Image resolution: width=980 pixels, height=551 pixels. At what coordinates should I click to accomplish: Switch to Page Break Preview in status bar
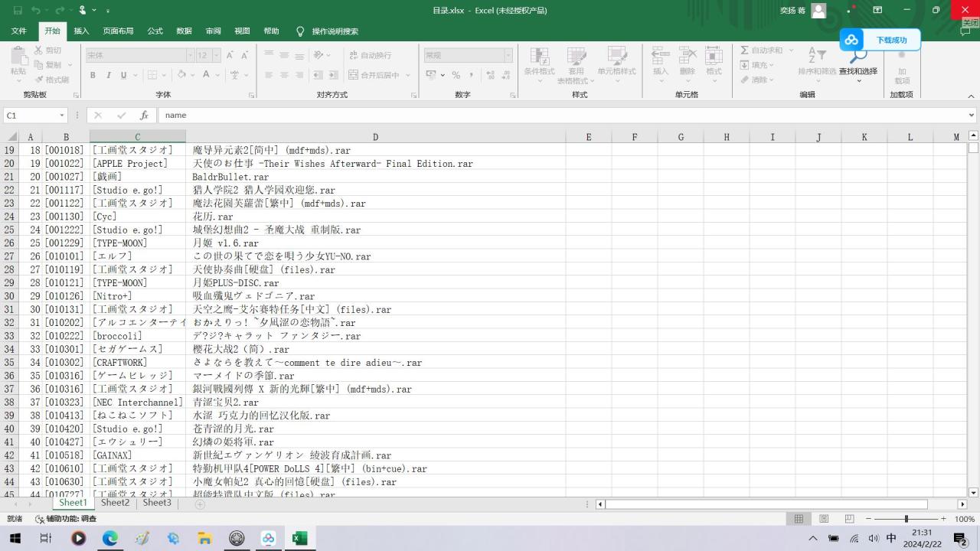point(849,519)
